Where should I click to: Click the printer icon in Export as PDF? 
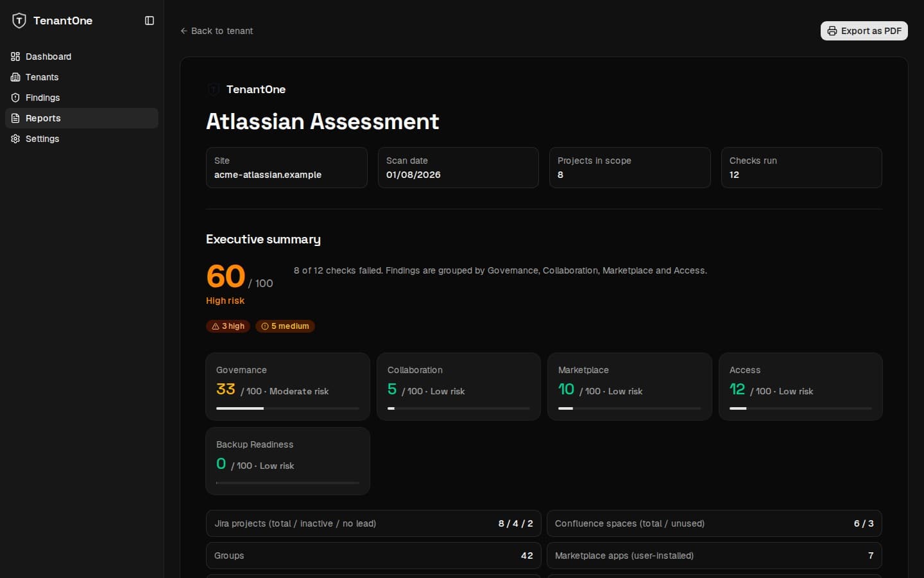[x=832, y=31]
